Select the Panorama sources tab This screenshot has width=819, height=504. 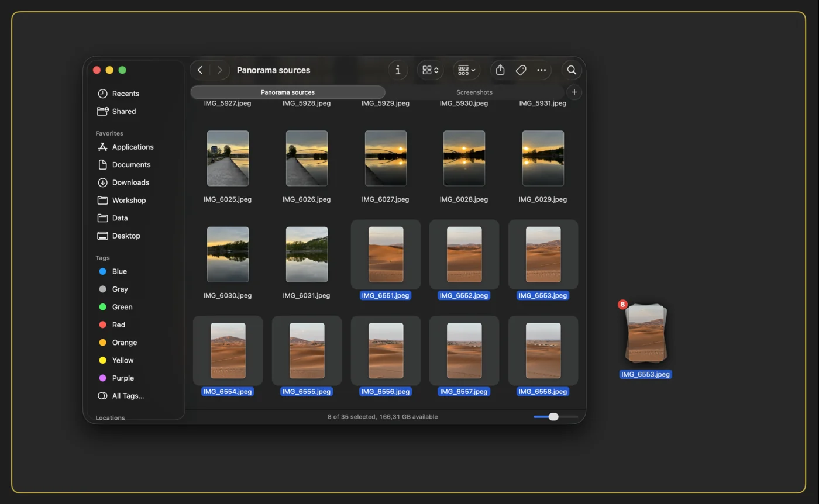point(288,92)
